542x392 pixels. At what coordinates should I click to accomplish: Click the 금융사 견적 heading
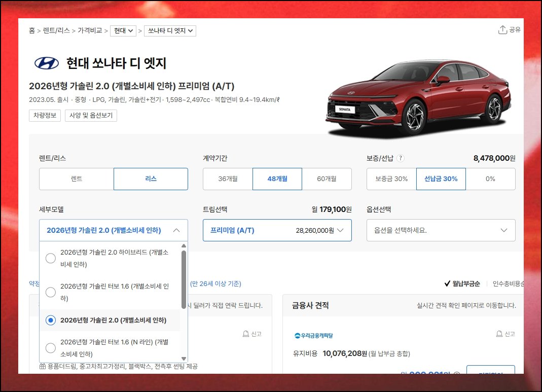point(310,305)
